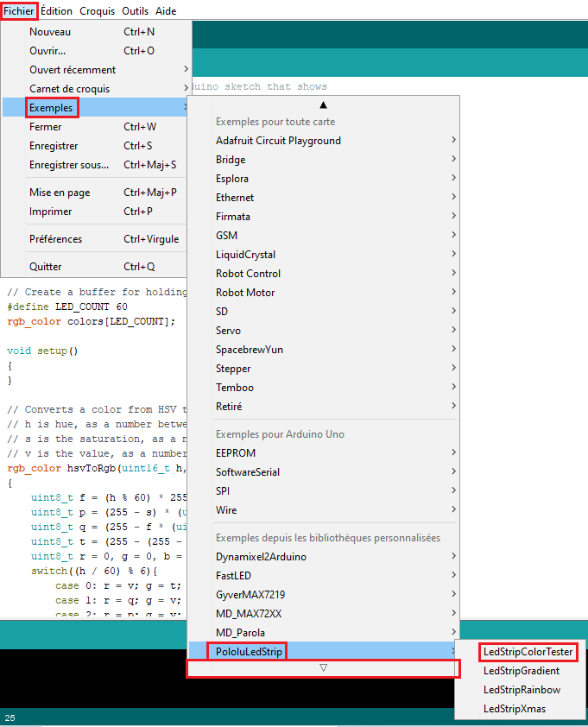Choose Imprimer from the menu
Viewport: 588px width, 727px height.
96,211
